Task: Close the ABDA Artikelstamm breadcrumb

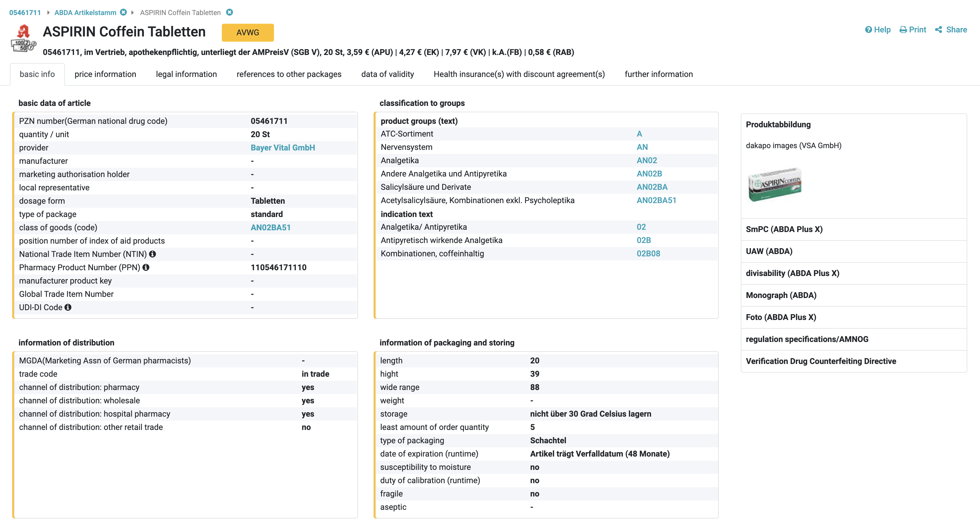Action: (x=123, y=12)
